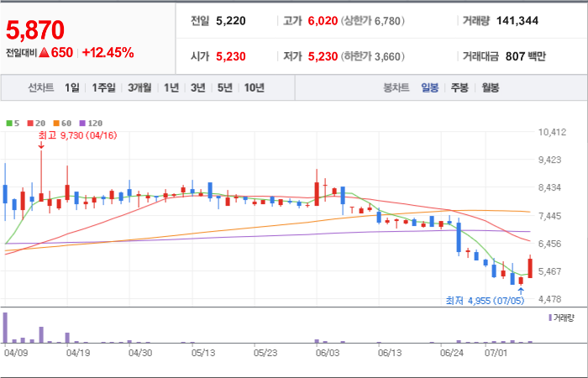Viewport: 588px width, 378px height.
Task: Click the red up-triangle change icon
Action: click(45, 53)
